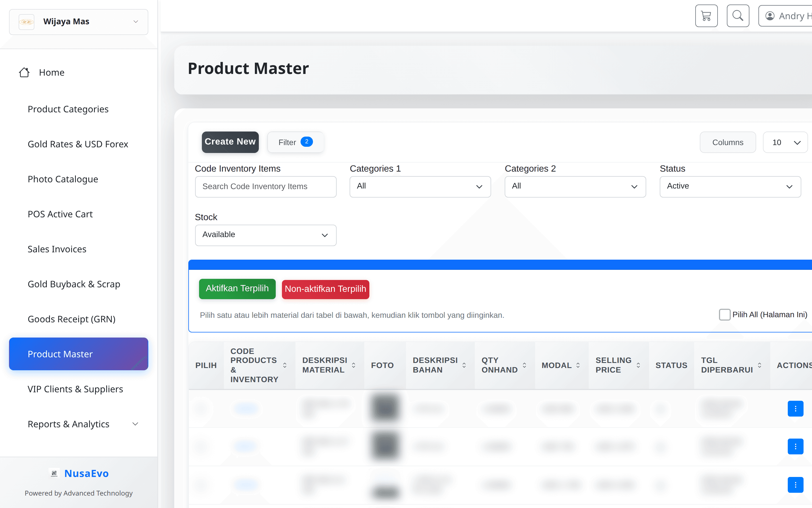The width and height of the screenshot is (812, 508).
Task: Select Product Master in the sidebar
Action: 78,354
